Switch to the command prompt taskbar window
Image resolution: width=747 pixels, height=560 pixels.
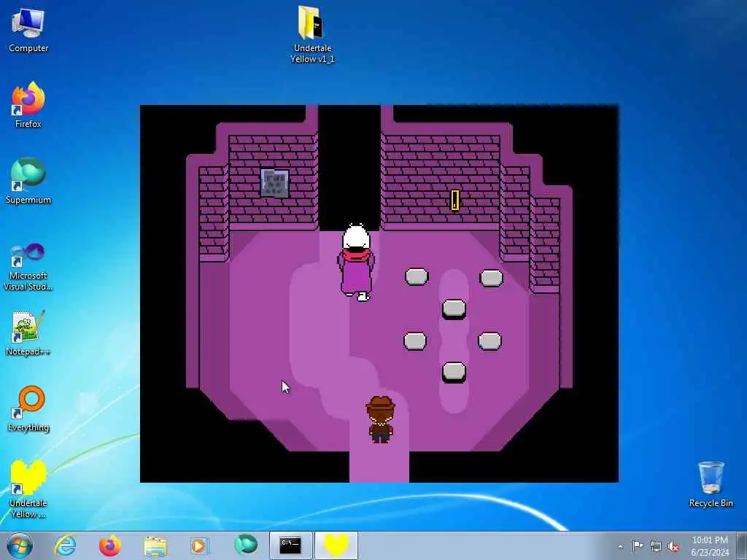tap(290, 545)
